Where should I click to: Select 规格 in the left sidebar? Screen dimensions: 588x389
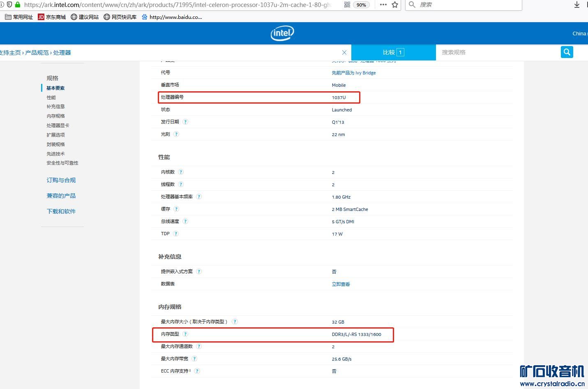point(53,78)
